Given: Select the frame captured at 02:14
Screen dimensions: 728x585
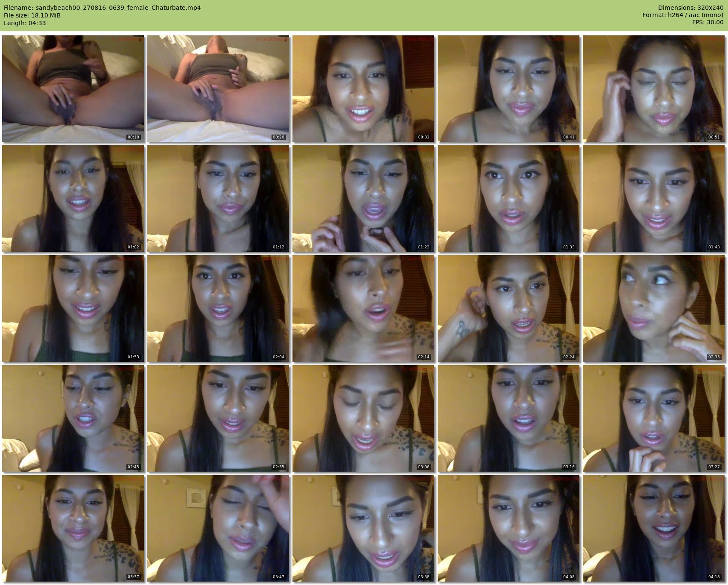Looking at the screenshot, I should [x=364, y=308].
